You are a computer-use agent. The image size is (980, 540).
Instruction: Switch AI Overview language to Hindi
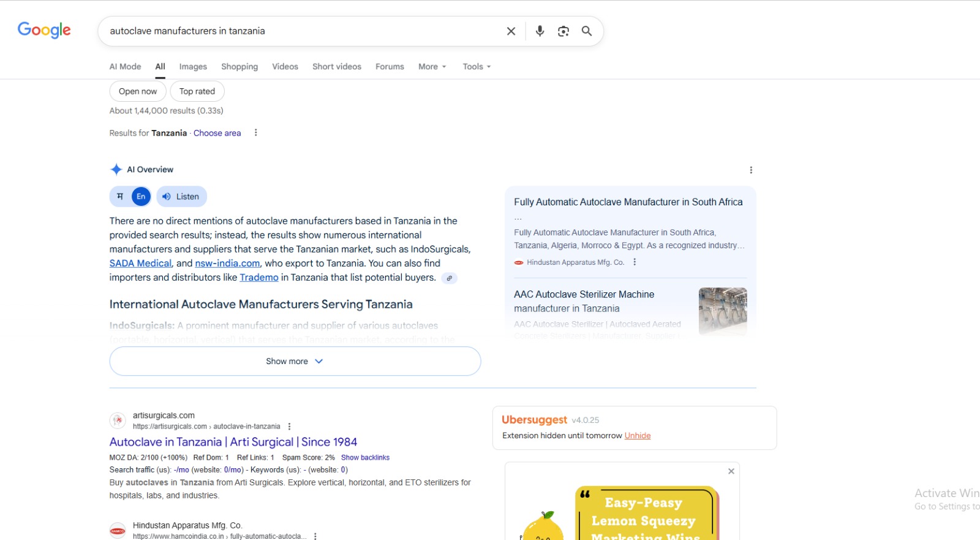click(120, 197)
